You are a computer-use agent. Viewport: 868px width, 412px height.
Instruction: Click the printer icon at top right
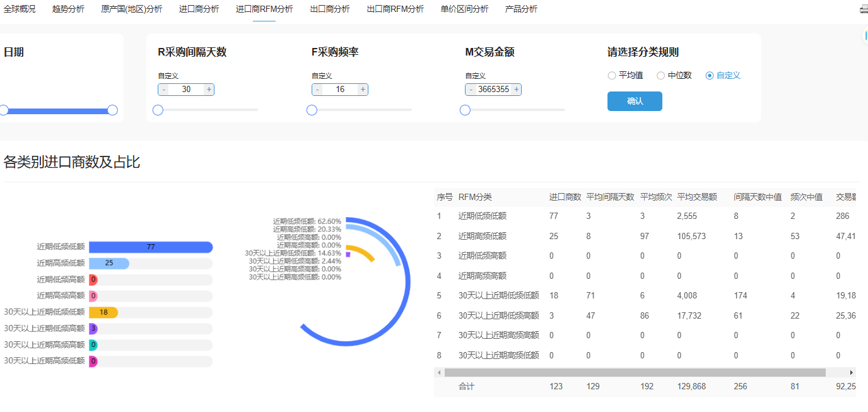864,9
